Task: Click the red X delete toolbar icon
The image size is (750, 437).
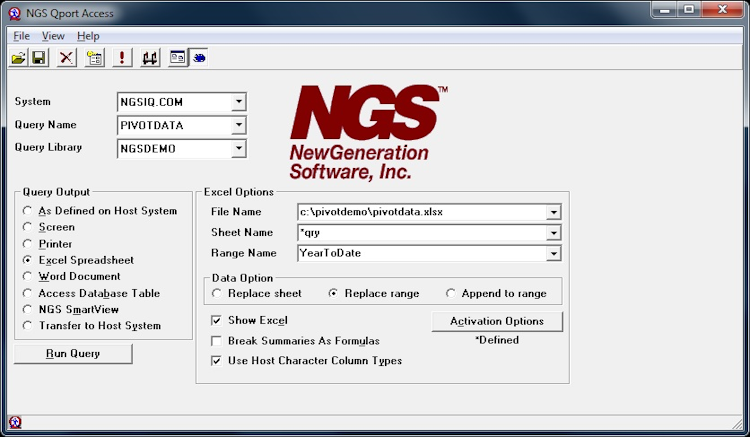Action: coord(66,58)
